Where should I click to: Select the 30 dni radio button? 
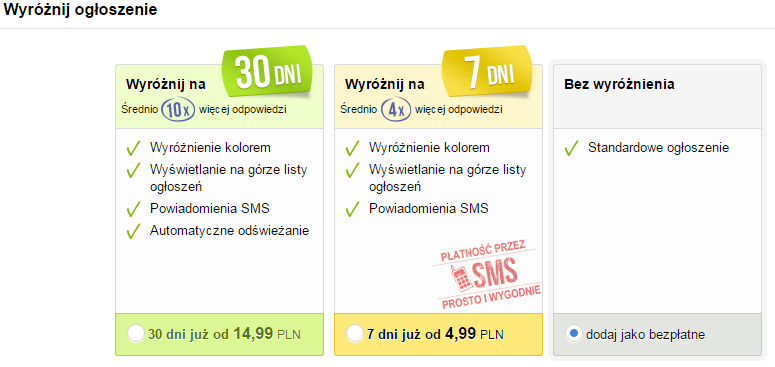click(x=136, y=334)
